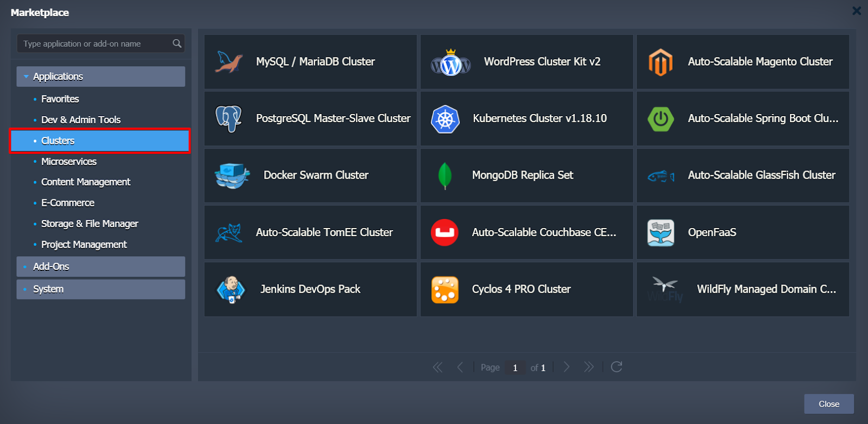Click Auto-Scalable TomEE Cluster title
This screenshot has height=424, width=868.
click(324, 232)
